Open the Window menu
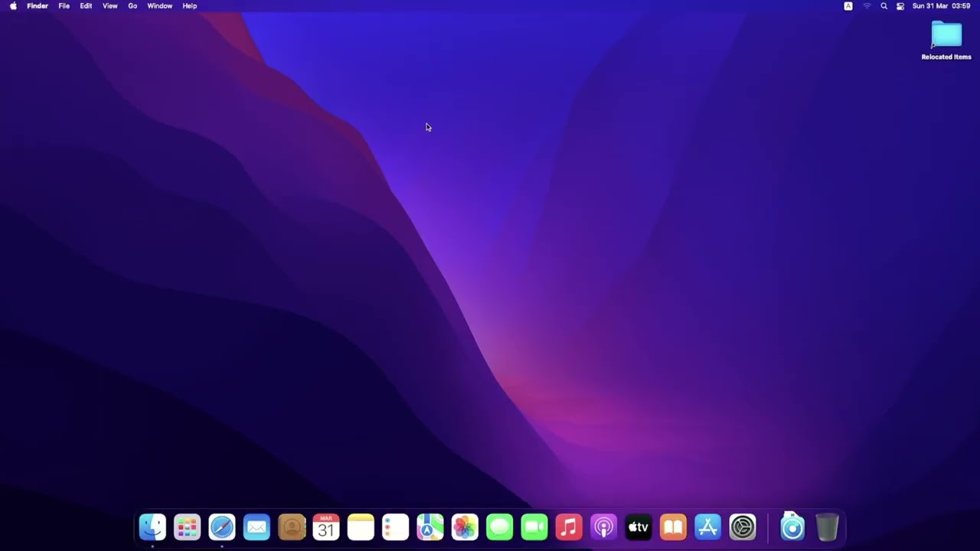Image resolution: width=980 pixels, height=551 pixels. (x=160, y=6)
